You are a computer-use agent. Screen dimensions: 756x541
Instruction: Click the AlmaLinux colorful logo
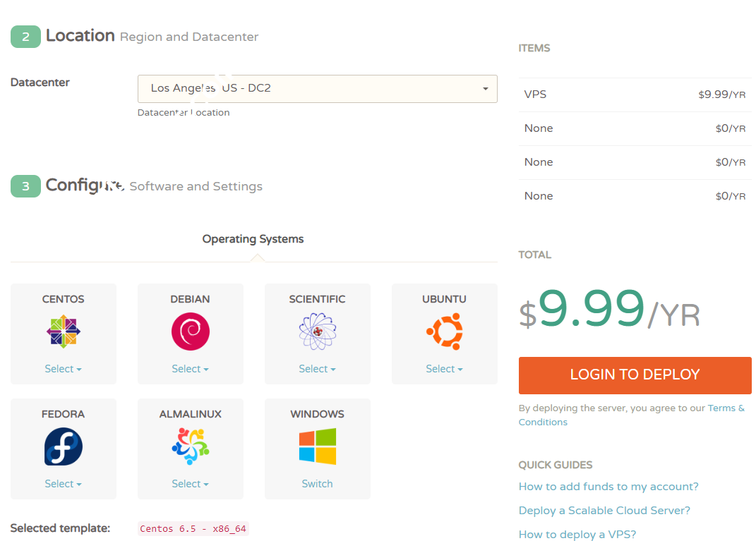191,446
